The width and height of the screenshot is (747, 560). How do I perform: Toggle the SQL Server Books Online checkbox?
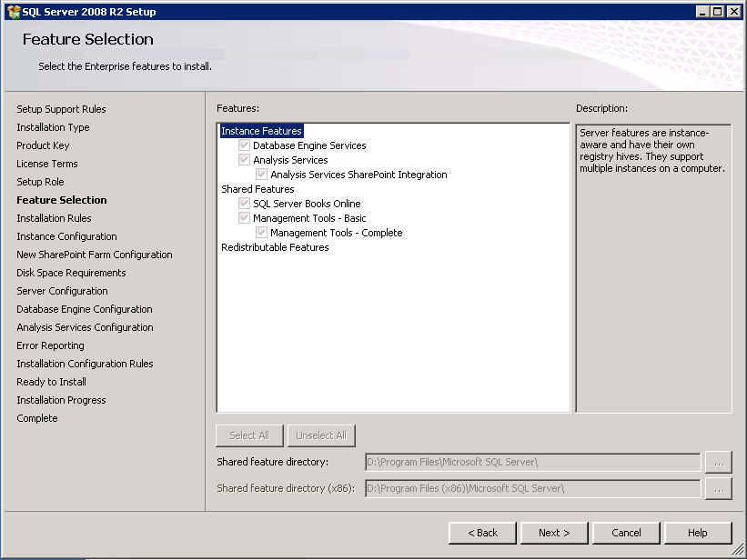point(244,204)
